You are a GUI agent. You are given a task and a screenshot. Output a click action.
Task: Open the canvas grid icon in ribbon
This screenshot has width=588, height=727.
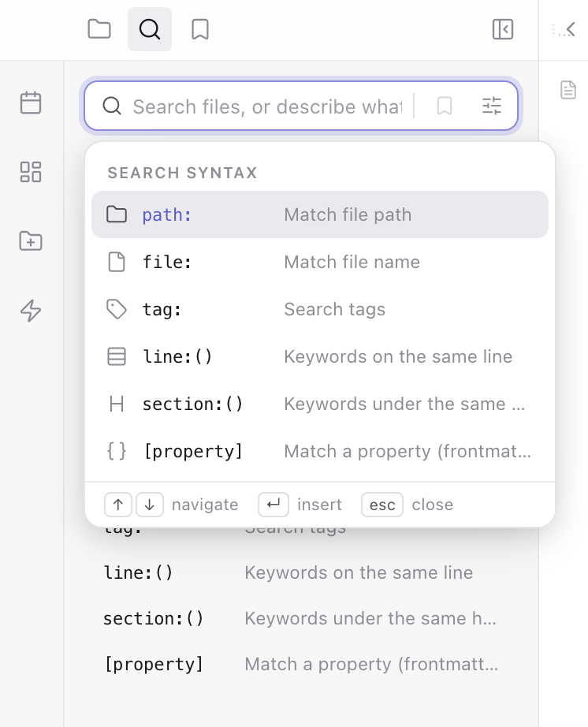[31, 172]
